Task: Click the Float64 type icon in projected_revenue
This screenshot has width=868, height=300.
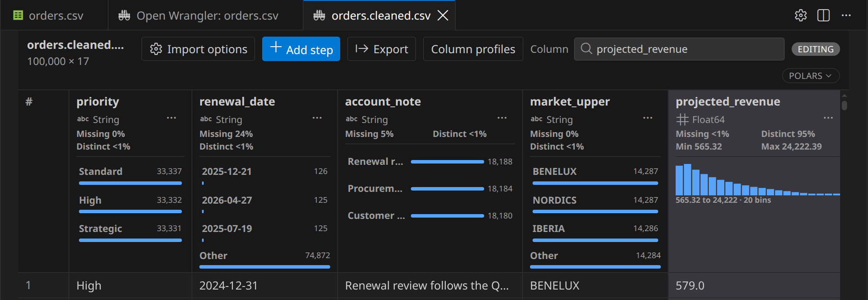Action: click(x=682, y=119)
